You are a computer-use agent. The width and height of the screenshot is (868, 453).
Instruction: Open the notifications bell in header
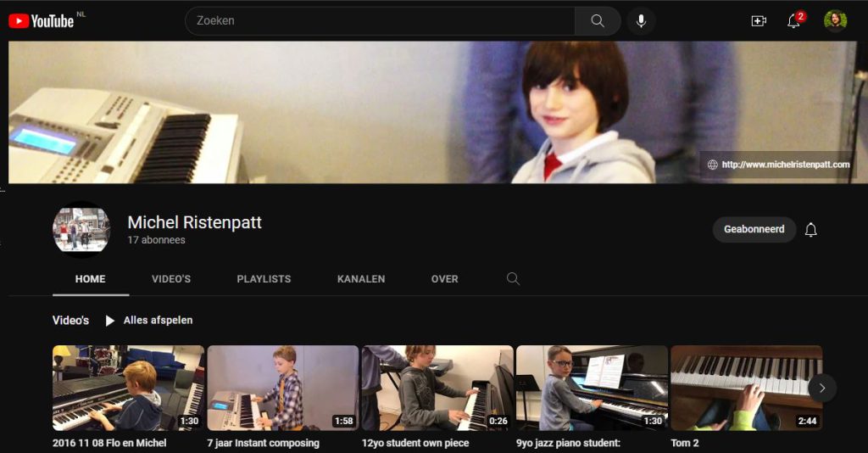[x=794, y=21]
